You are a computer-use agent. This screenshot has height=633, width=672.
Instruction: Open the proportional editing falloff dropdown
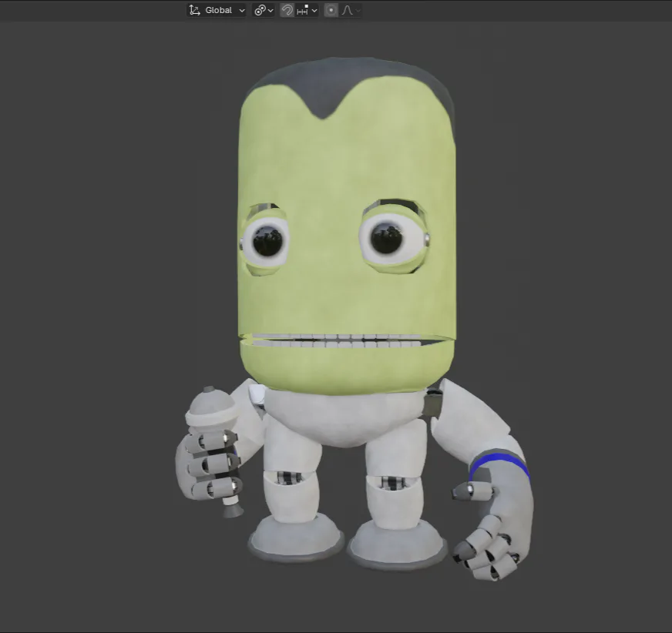click(x=351, y=10)
